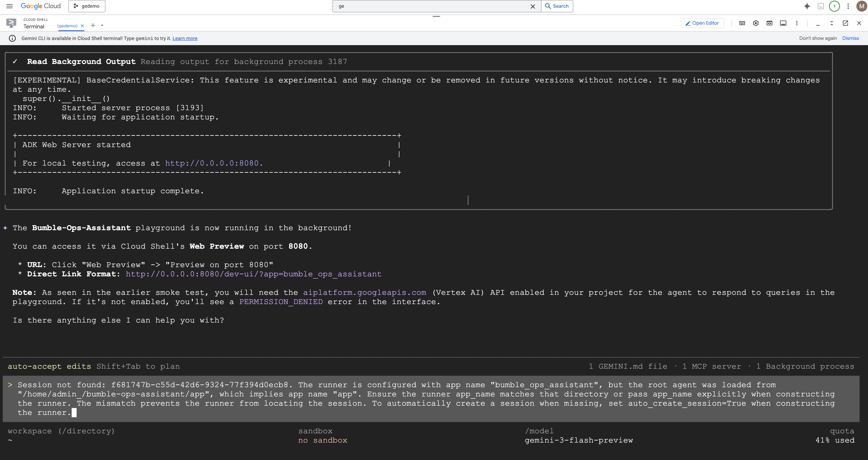This screenshot has width=868, height=460.
Task: Click the '1 MCP server' status text
Action: pos(712,366)
